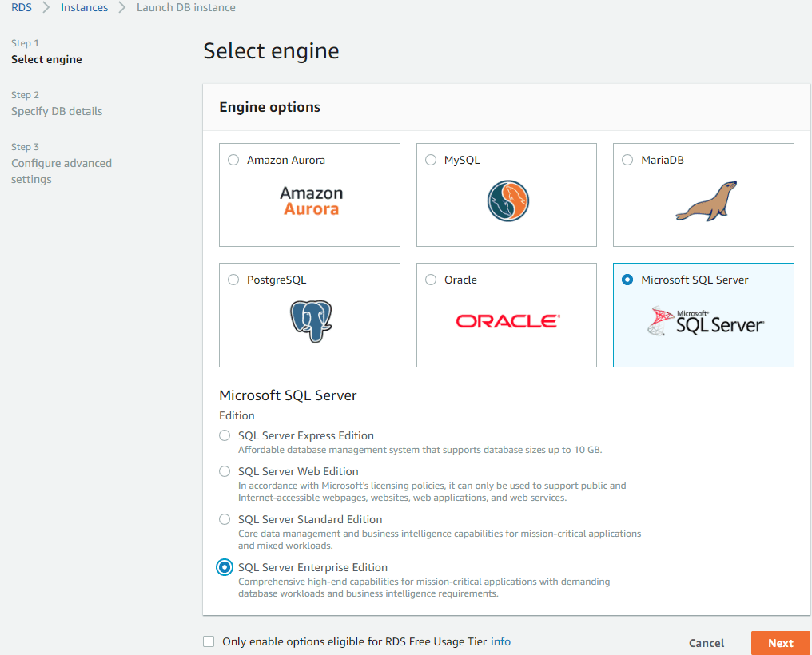This screenshot has height=655, width=812.
Task: Choose SQL Server Enterprise Edition radio button
Action: pyautogui.click(x=225, y=567)
